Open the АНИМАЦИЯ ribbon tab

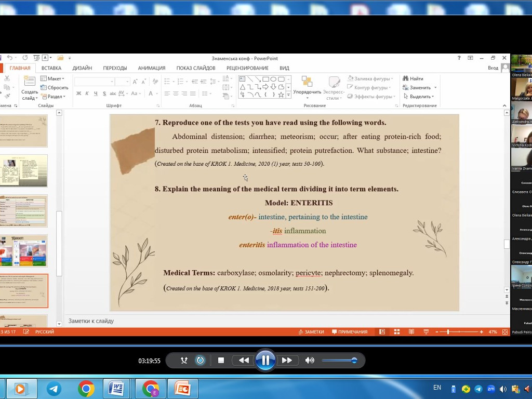coord(152,68)
